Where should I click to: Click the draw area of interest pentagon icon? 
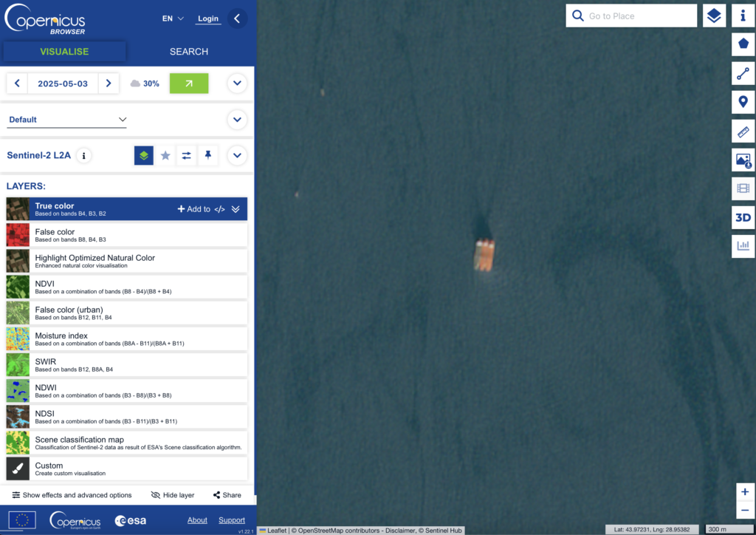coord(743,44)
